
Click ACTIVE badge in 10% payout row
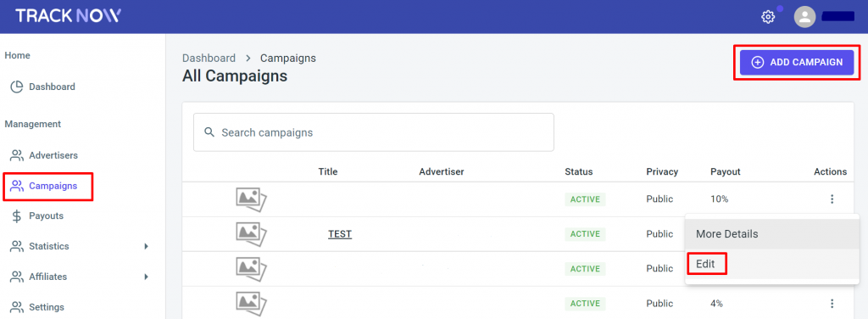[x=585, y=199]
